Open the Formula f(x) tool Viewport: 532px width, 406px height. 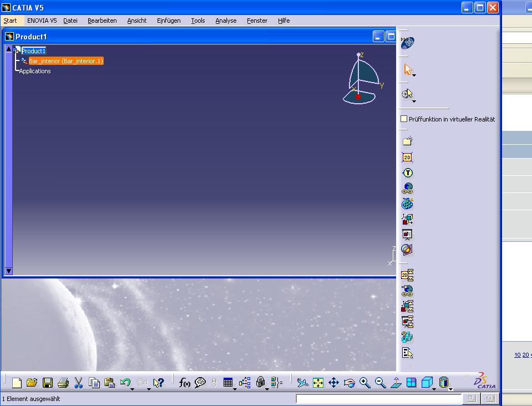coord(185,383)
